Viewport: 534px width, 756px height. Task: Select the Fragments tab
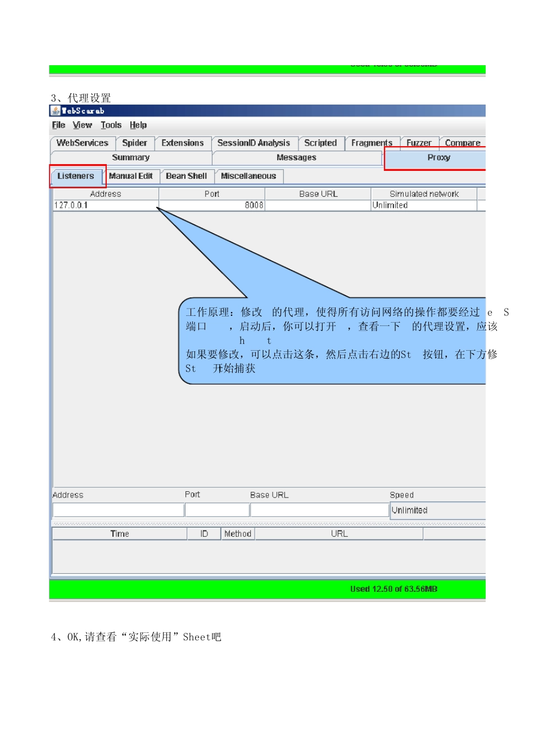coord(372,143)
